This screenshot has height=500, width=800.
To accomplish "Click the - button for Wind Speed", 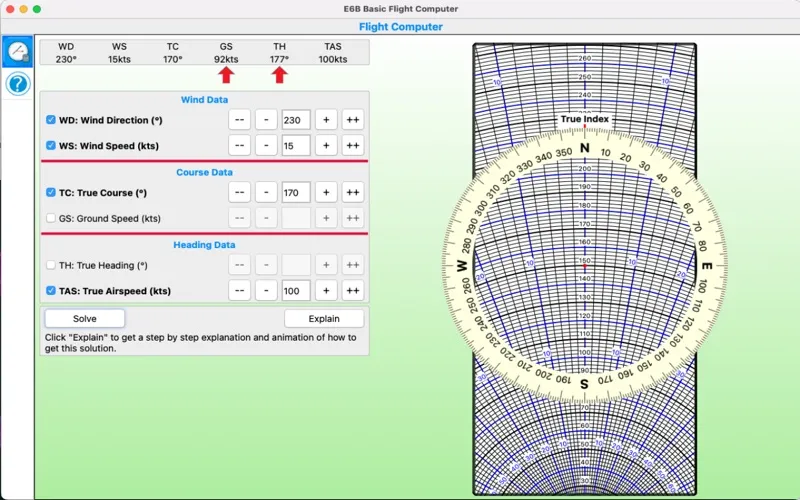I will pos(266,145).
